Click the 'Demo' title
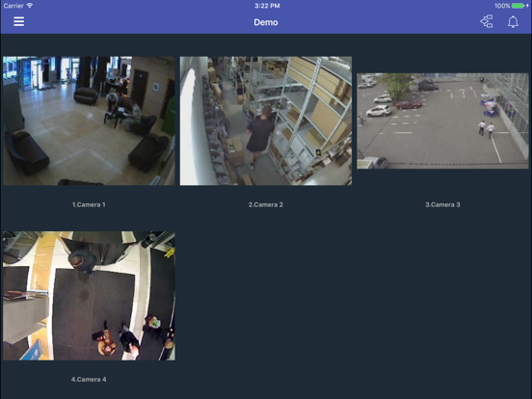 266,22
